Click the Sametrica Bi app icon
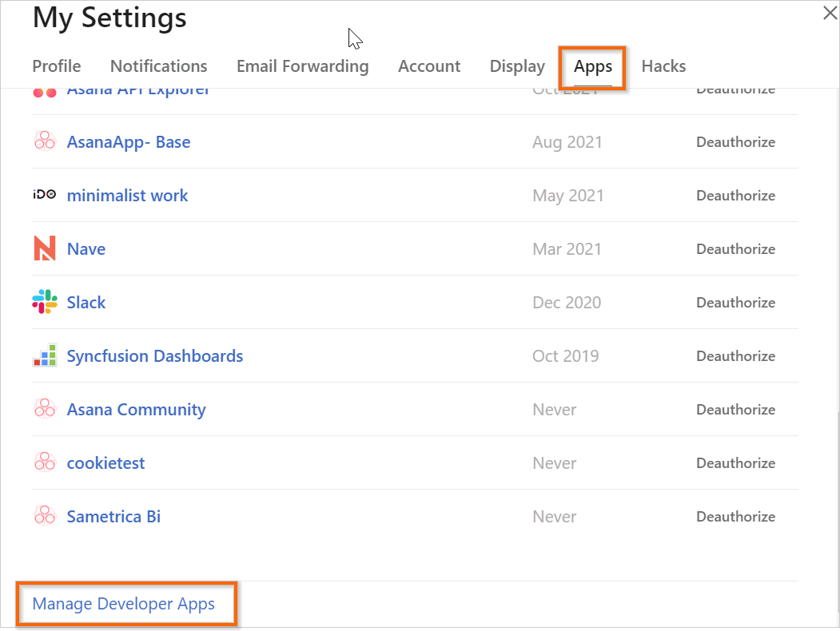The height and width of the screenshot is (631, 840). click(45, 516)
